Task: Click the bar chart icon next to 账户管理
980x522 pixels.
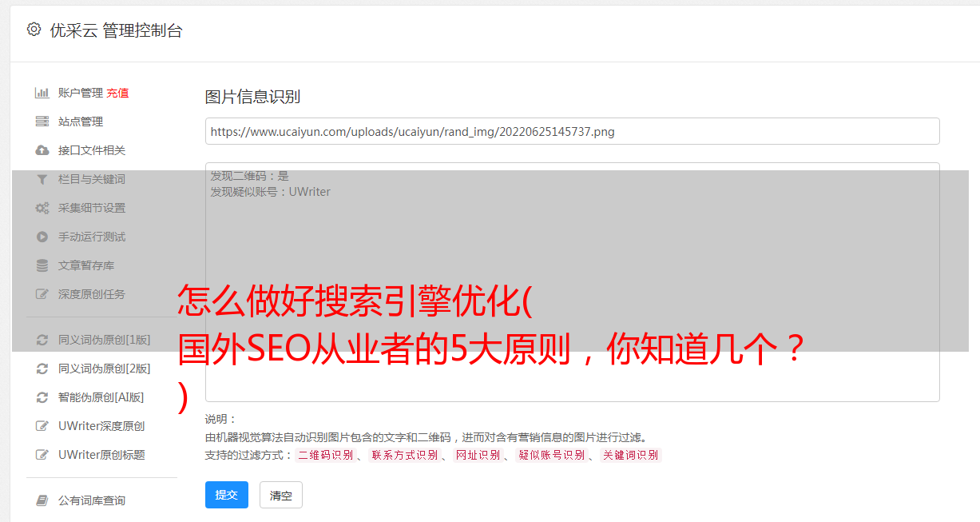Action: click(x=42, y=93)
